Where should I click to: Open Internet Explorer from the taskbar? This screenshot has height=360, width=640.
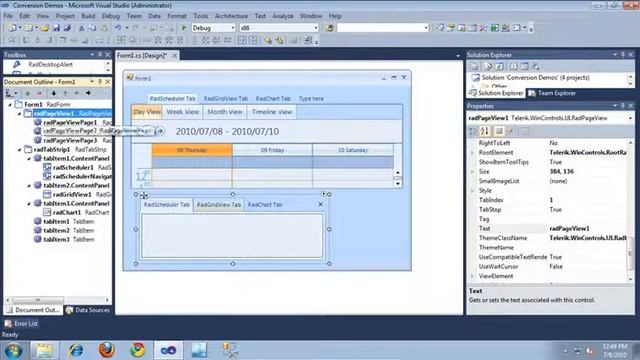click(x=76, y=350)
